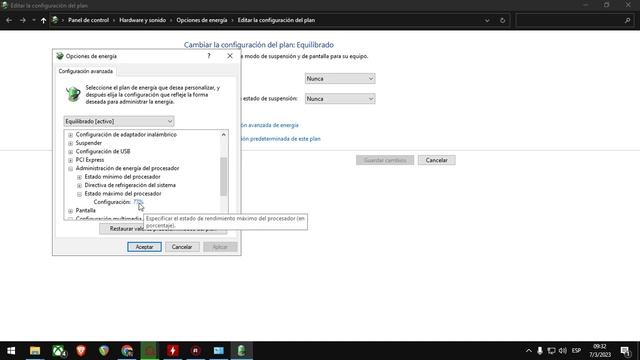
Task: Show hidden system tray icons
Action: (529, 351)
